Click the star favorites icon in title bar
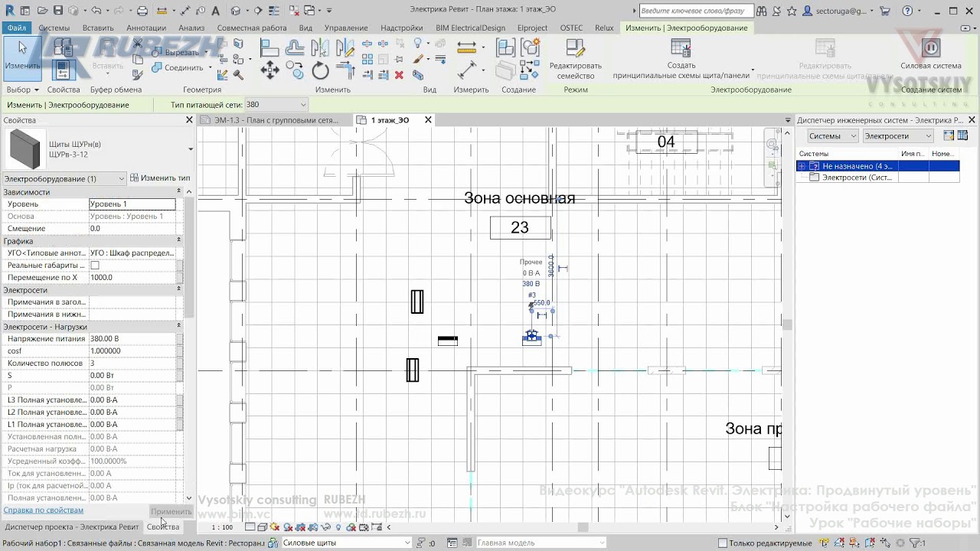The image size is (980, 551). point(792,11)
